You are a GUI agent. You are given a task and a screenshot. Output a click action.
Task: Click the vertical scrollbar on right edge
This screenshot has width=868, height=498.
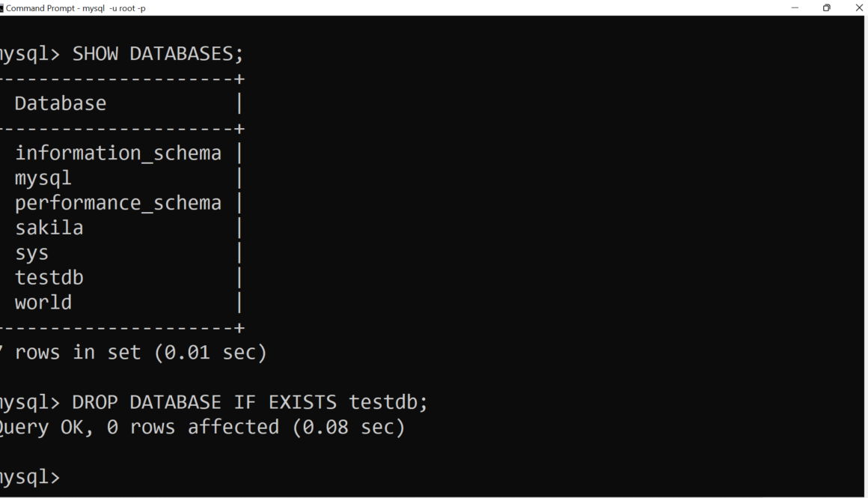865,255
